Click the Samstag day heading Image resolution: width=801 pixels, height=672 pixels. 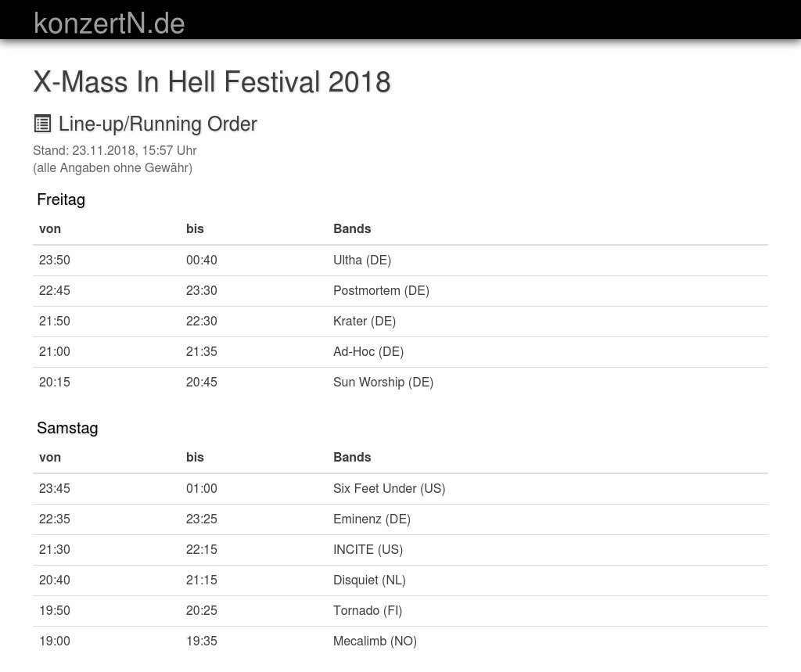[x=67, y=428]
